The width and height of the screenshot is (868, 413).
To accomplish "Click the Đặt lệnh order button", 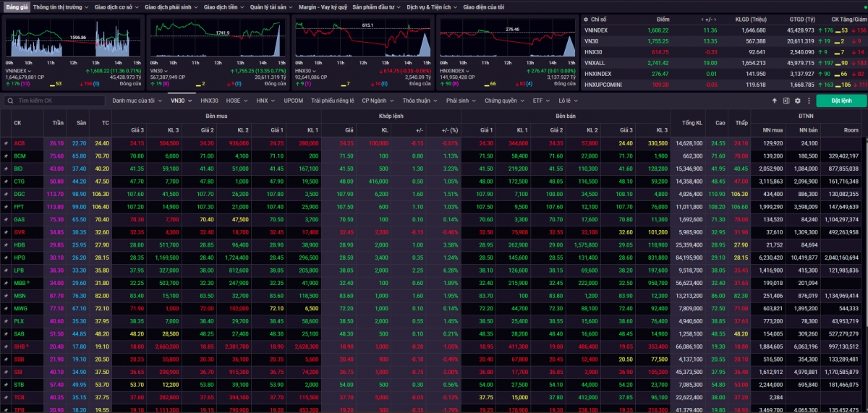I will (x=841, y=101).
